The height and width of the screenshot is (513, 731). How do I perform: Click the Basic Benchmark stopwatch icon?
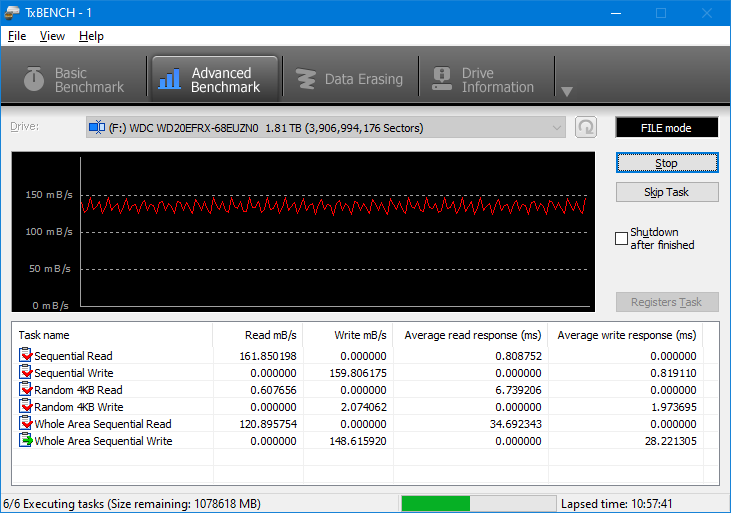(34, 78)
